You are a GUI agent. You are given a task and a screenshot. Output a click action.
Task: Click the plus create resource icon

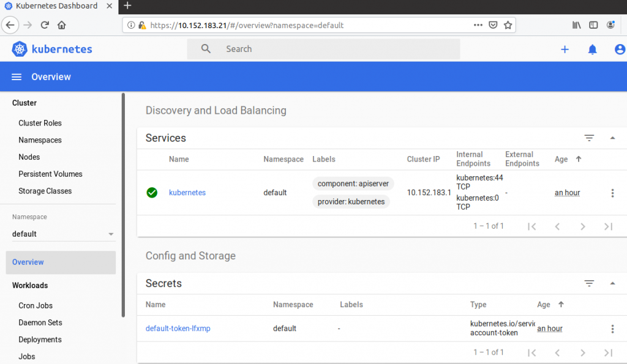click(565, 49)
